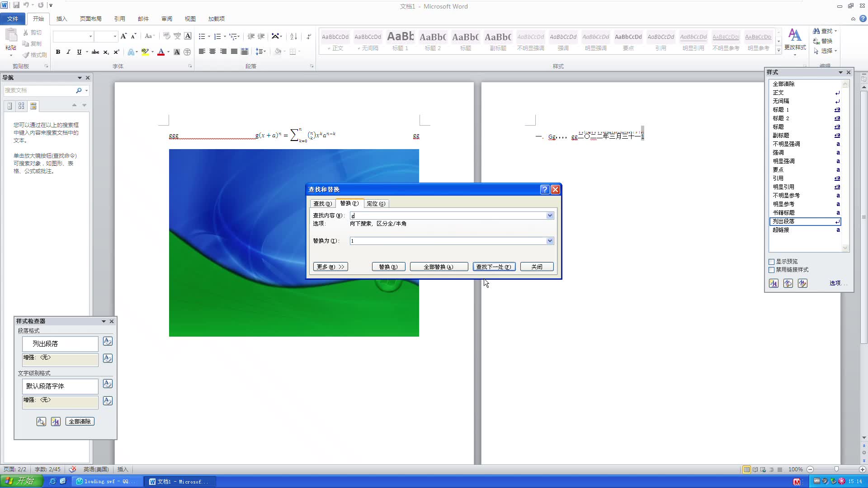Click the search magnifier in navigation pane
Image resolution: width=868 pixels, height=488 pixels.
(79, 90)
